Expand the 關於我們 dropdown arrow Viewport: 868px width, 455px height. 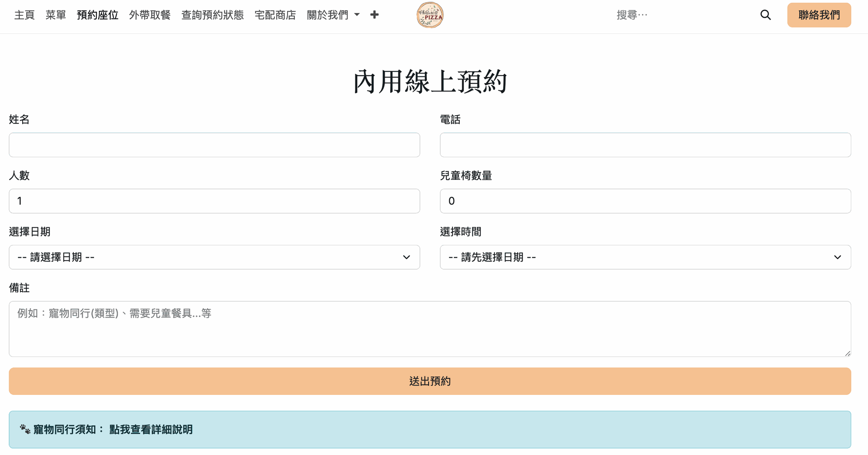coord(357,15)
